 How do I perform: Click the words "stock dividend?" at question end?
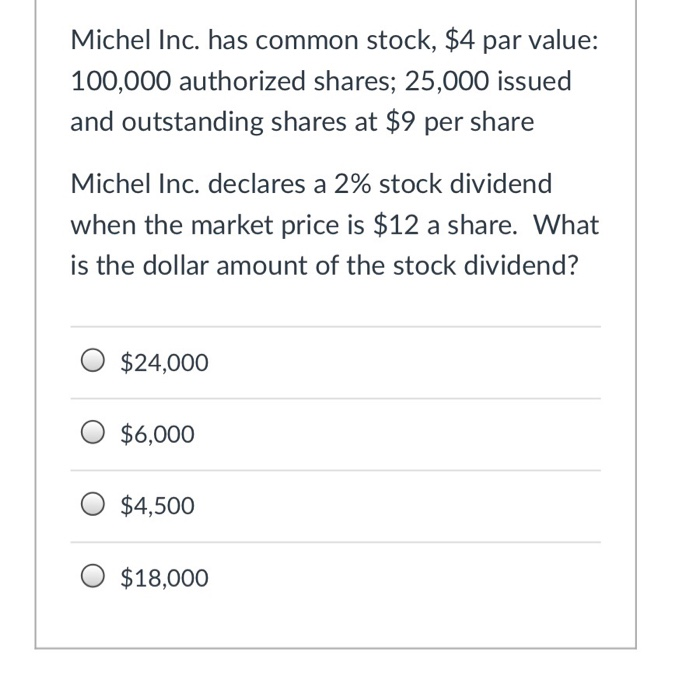[486, 266]
